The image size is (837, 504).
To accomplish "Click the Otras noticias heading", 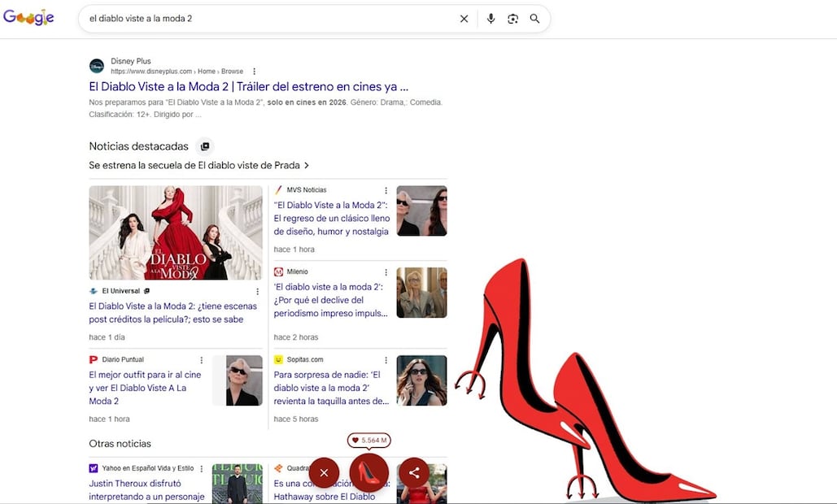I will point(120,444).
